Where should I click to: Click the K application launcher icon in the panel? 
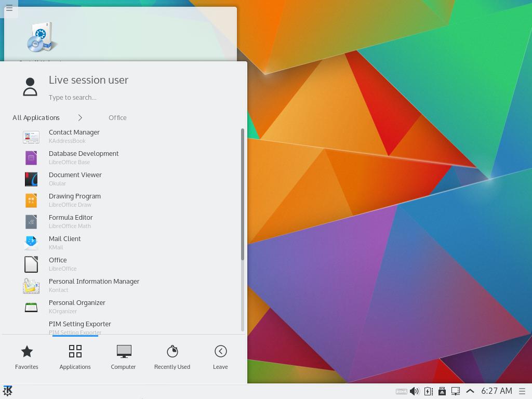[x=8, y=391]
